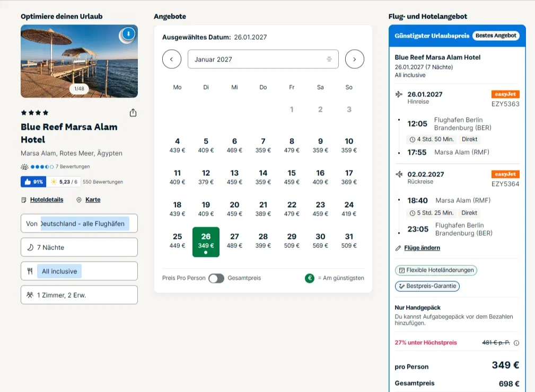Image resolution: width=535 pixels, height=392 pixels.
Task: Click the 7 Bewertungen text
Action: pyautogui.click(x=73, y=167)
